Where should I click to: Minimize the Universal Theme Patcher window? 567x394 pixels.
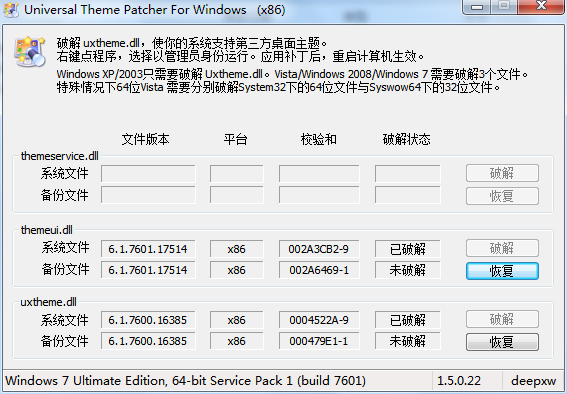pyautogui.click(x=477, y=7)
